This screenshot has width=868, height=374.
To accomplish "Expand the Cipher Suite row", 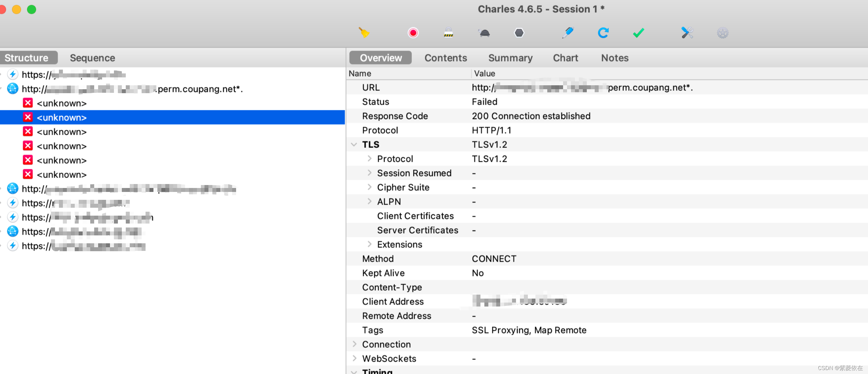I will pyautogui.click(x=369, y=187).
